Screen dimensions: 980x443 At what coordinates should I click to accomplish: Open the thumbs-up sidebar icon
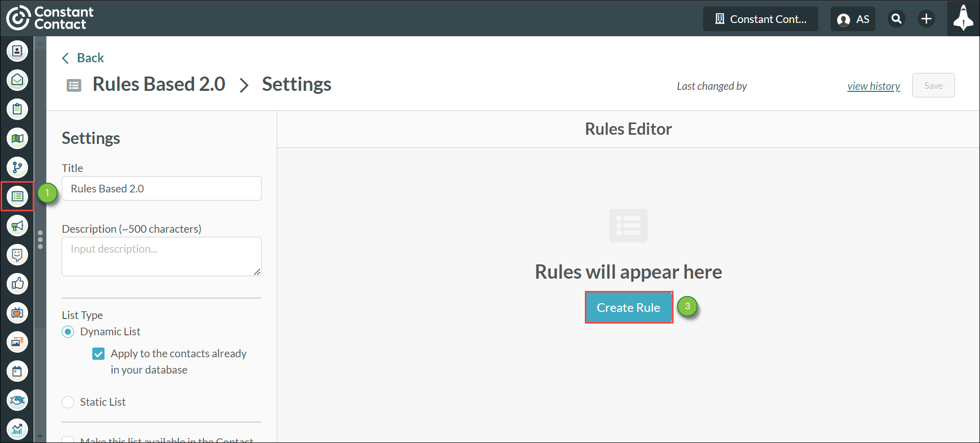17,284
